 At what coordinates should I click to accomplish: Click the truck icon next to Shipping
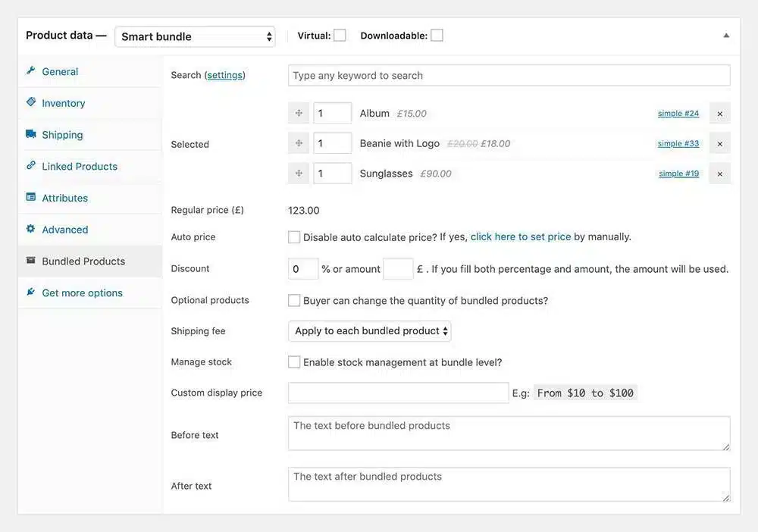(31, 134)
